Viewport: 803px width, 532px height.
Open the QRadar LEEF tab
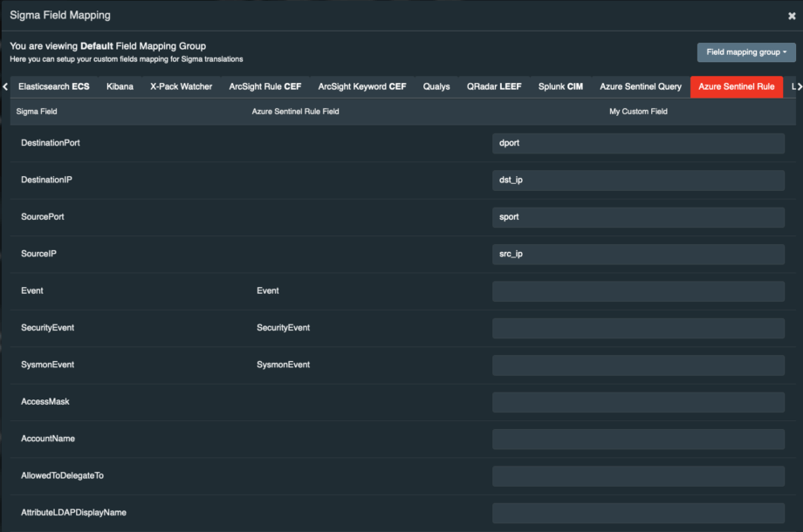tap(494, 86)
